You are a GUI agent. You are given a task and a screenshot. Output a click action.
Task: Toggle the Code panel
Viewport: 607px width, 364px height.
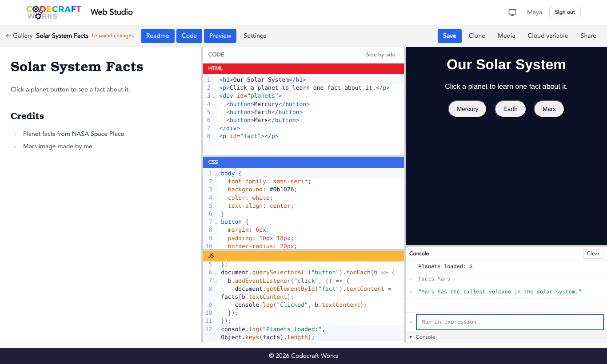click(x=189, y=36)
